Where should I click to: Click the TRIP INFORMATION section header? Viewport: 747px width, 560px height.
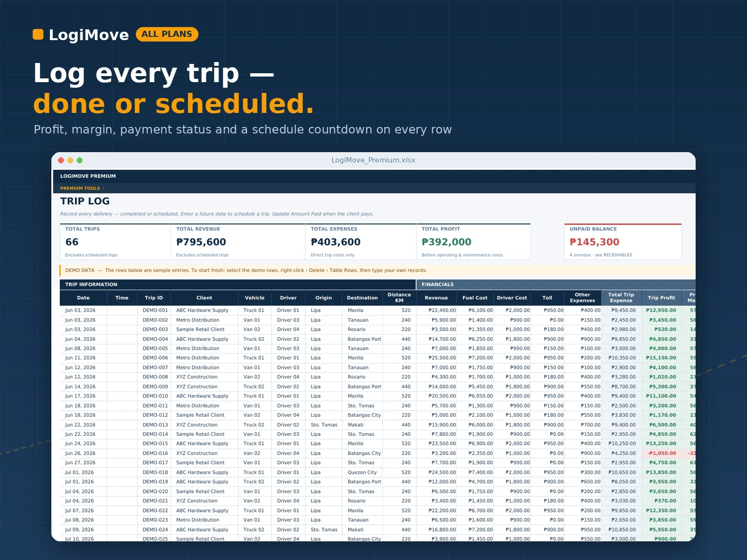point(238,285)
